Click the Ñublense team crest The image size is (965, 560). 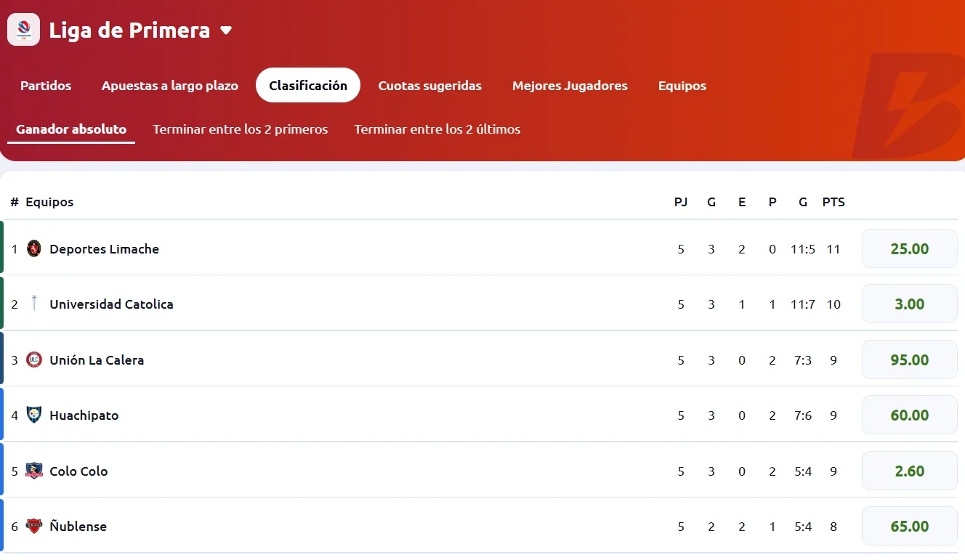[x=34, y=526]
